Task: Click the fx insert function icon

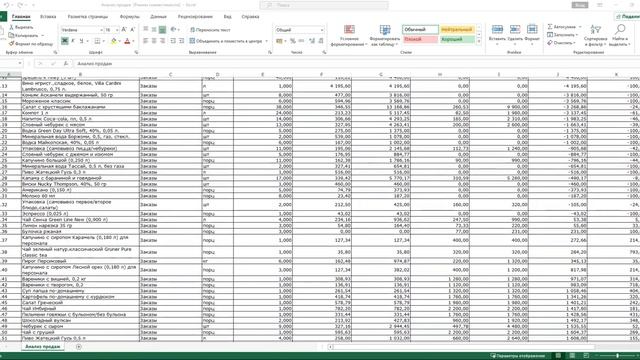Action: pos(66,64)
